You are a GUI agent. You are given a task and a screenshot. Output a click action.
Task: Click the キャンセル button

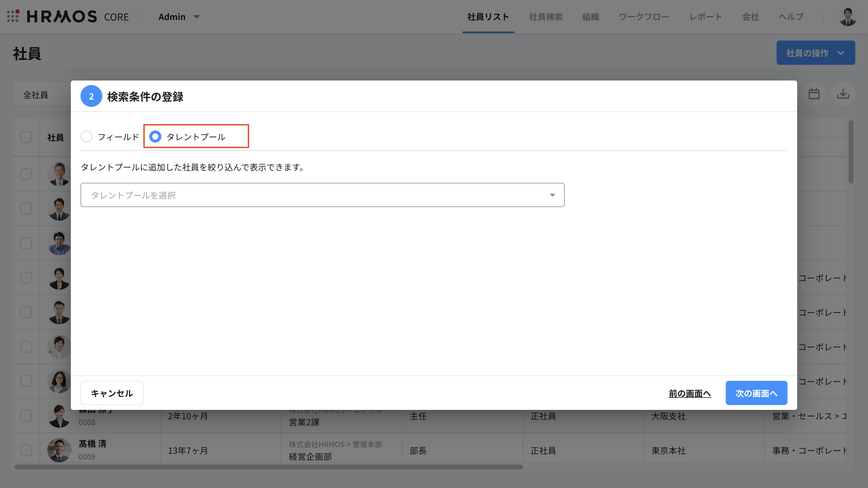[112, 393]
